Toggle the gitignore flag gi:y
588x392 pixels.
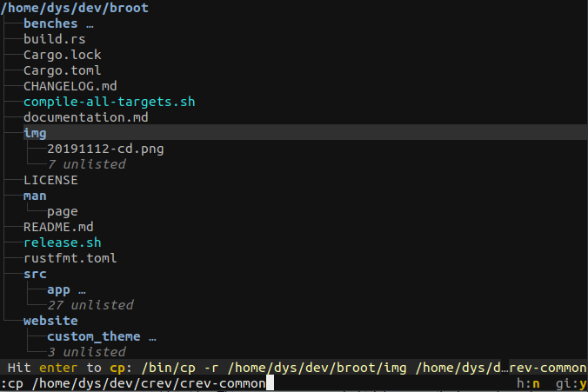(571, 383)
